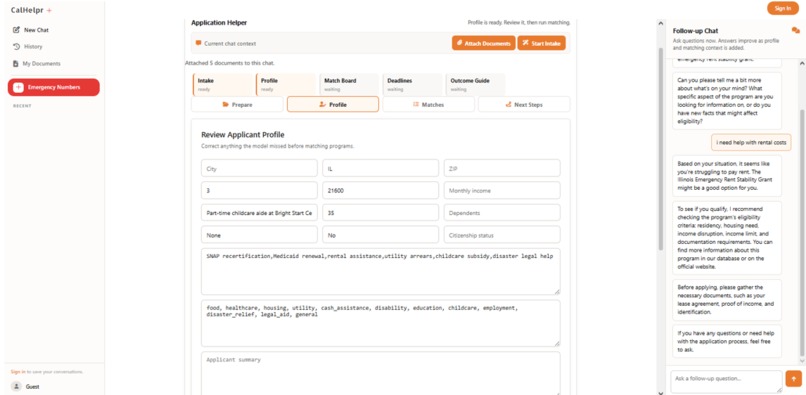Image resolution: width=806 pixels, height=395 pixels.
Task: Click Attach Documents button
Action: pyautogui.click(x=483, y=43)
